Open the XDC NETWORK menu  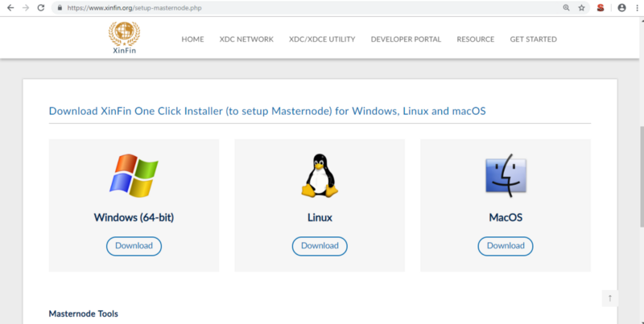tap(246, 39)
